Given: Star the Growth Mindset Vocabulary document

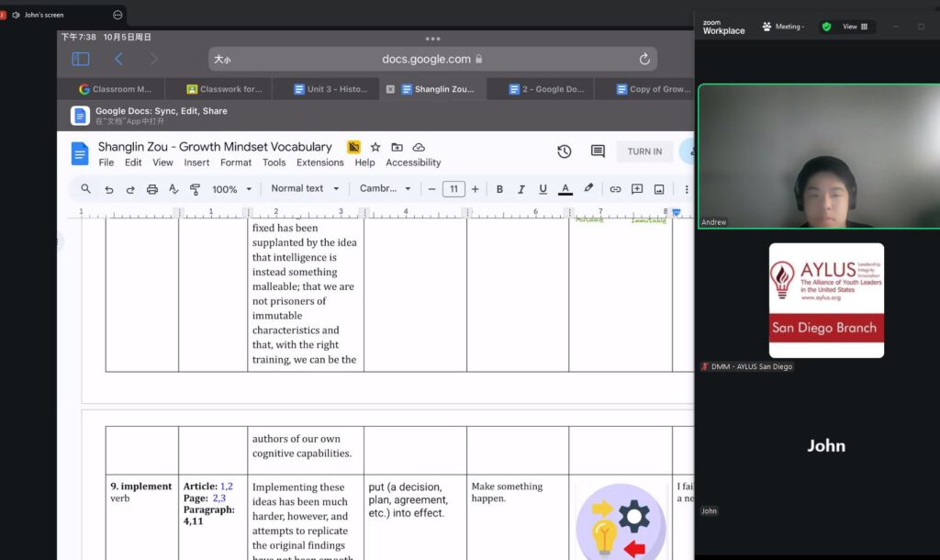Looking at the screenshot, I should pyautogui.click(x=375, y=147).
